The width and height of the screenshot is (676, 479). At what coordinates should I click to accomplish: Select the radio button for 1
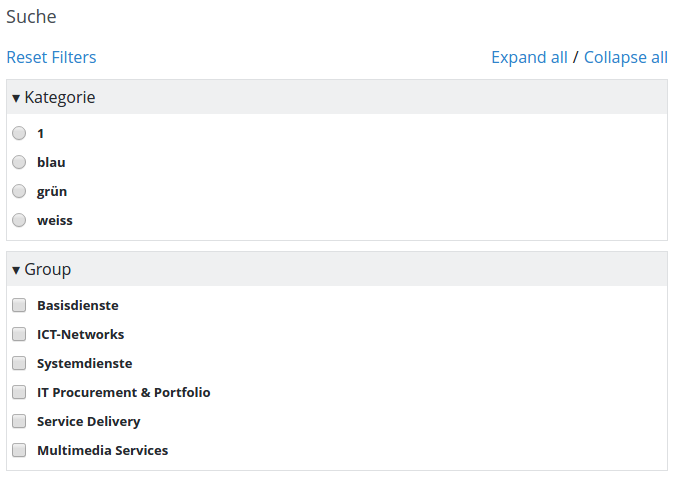pyautogui.click(x=19, y=133)
